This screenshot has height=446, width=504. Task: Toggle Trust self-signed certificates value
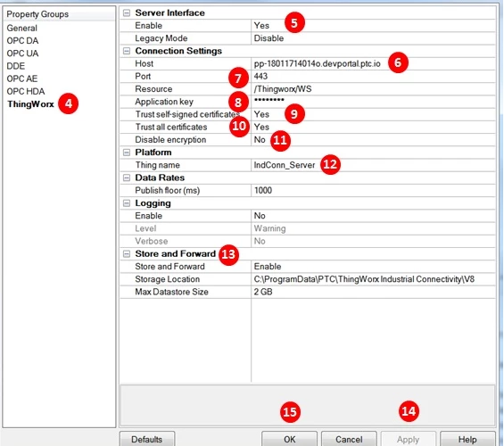click(x=373, y=114)
